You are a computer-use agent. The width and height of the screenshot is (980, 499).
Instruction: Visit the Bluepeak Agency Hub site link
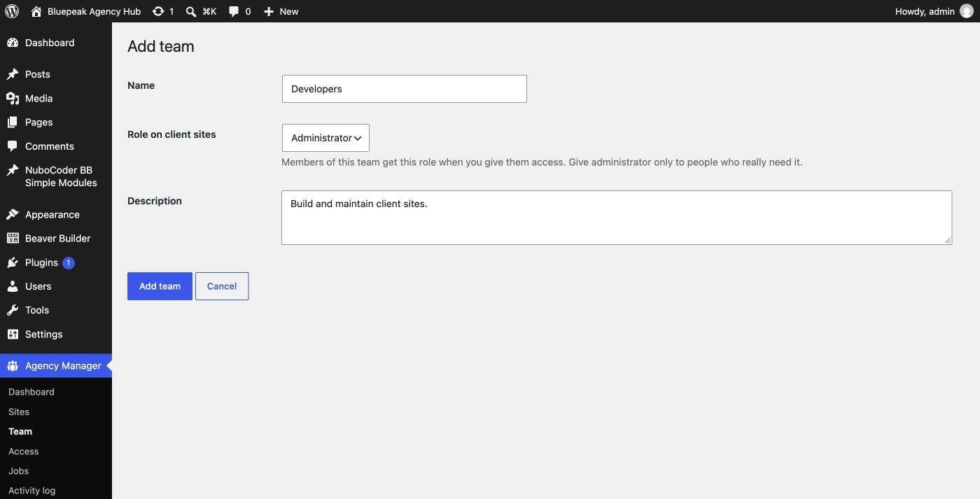94,11
